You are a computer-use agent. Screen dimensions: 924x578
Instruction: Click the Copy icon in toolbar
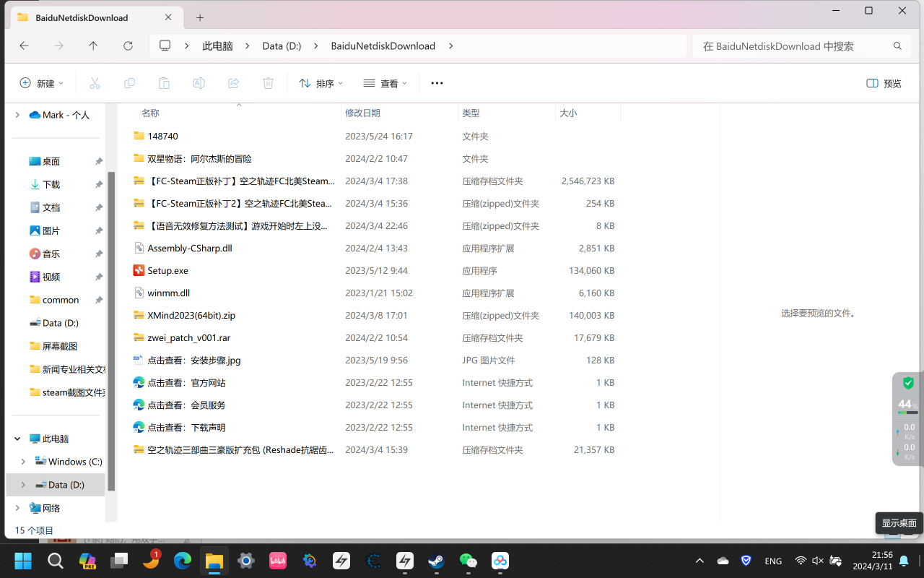click(129, 83)
